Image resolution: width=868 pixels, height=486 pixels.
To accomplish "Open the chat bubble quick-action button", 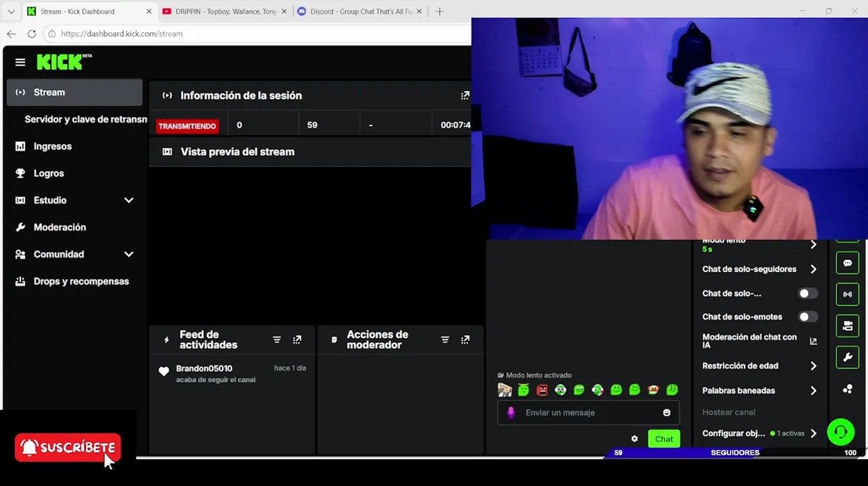I will [848, 263].
